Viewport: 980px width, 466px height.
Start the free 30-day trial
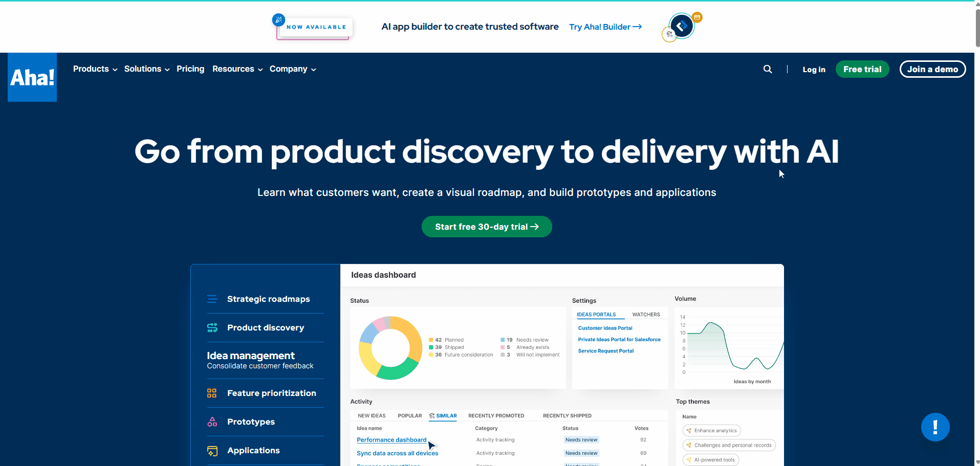(x=487, y=227)
